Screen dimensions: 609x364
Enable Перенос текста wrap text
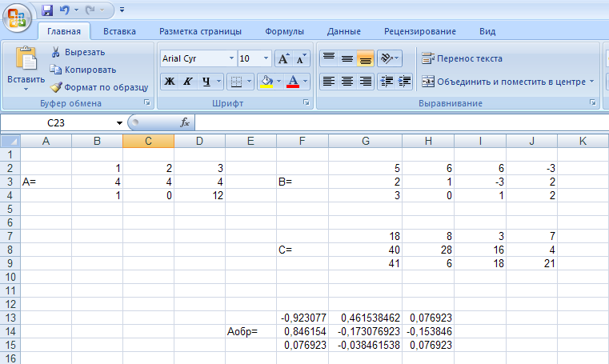coord(463,58)
